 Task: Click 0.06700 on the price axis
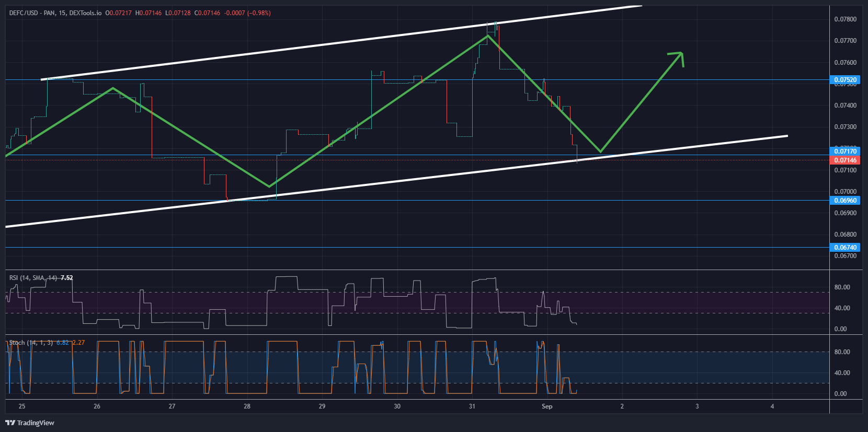point(846,256)
